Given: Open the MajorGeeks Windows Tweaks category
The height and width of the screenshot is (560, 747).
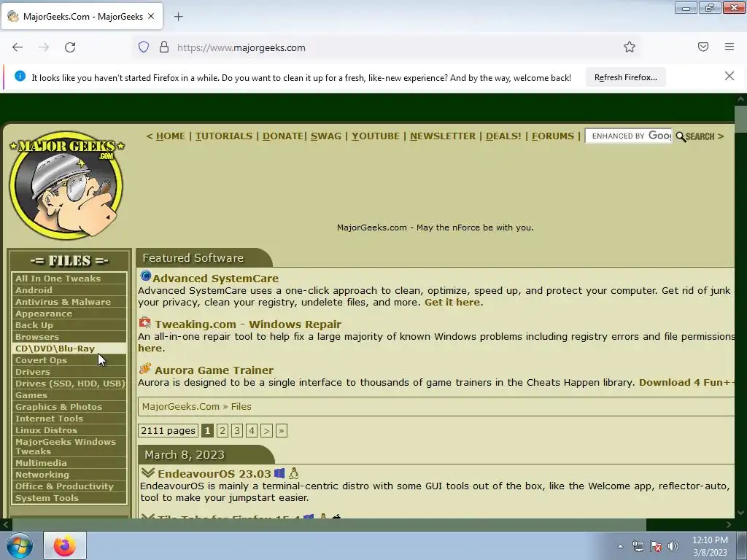Looking at the screenshot, I should 69,447.
